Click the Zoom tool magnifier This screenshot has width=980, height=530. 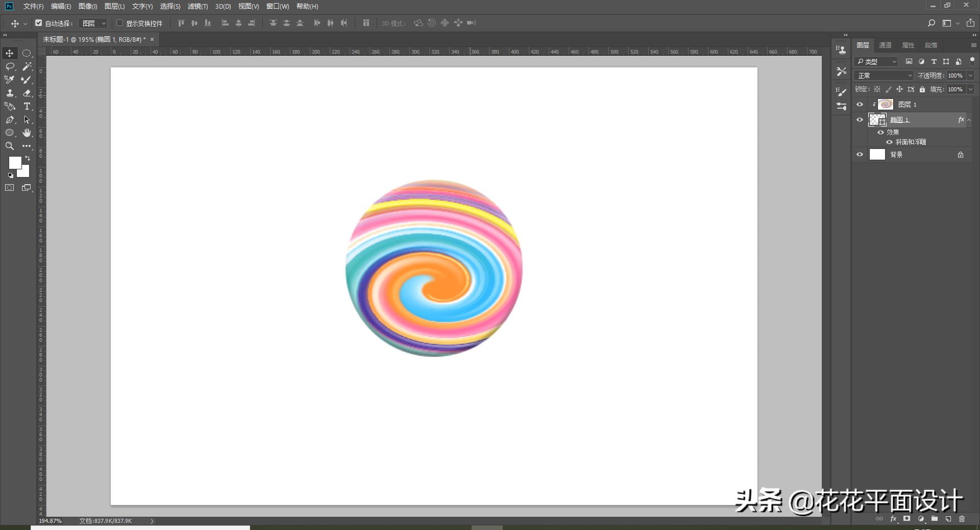click(10, 146)
